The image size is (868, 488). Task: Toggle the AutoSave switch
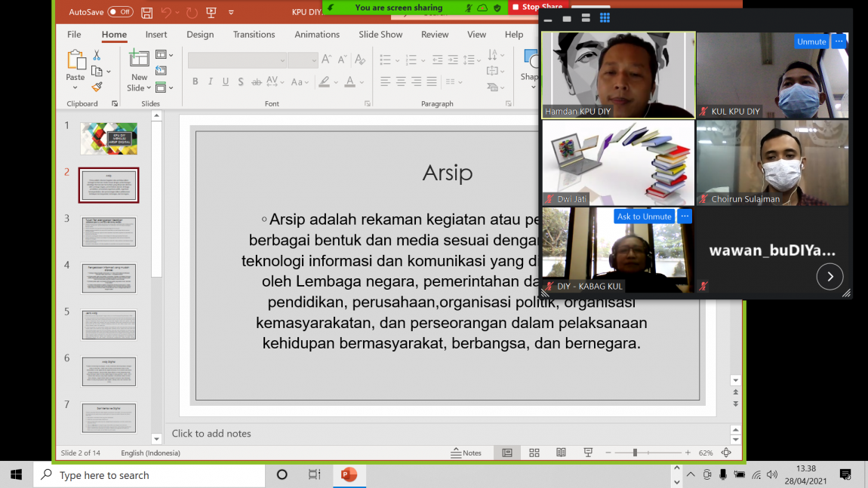(120, 12)
